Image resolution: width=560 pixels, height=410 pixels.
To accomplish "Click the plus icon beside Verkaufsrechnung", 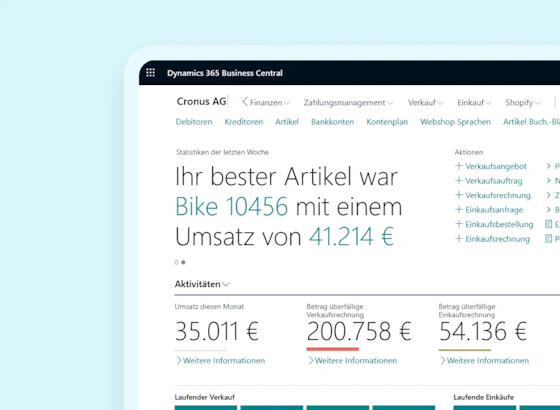I will click(x=459, y=195).
